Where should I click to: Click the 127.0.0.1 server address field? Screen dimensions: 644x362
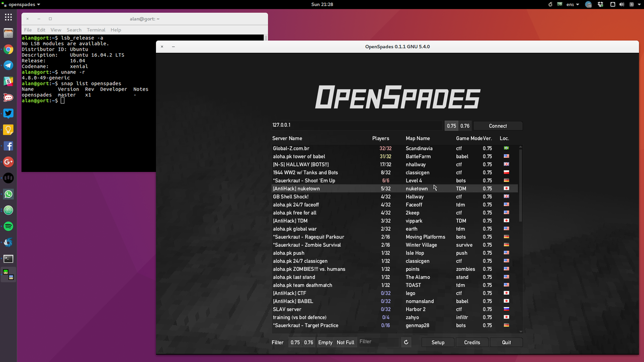pyautogui.click(x=357, y=126)
